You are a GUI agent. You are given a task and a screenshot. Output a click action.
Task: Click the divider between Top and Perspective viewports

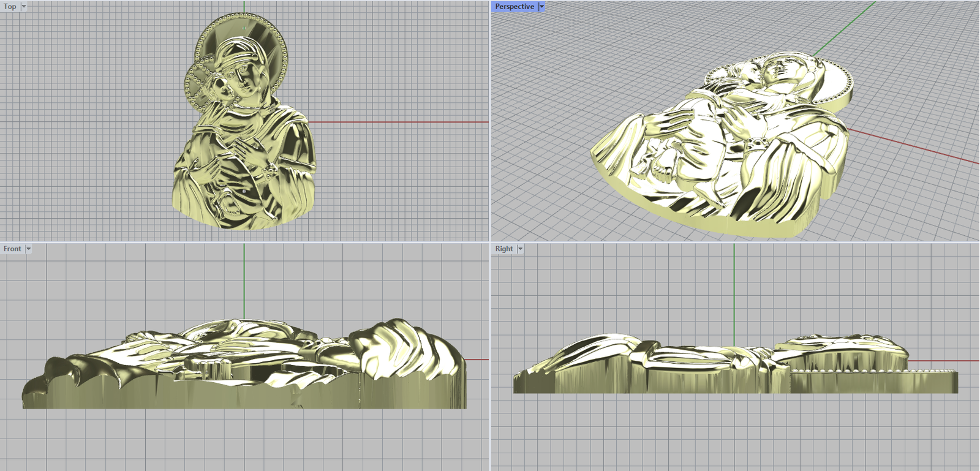click(490, 122)
